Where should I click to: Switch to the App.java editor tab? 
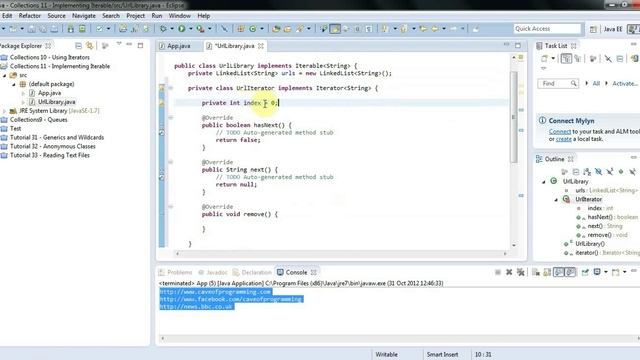coord(178,46)
